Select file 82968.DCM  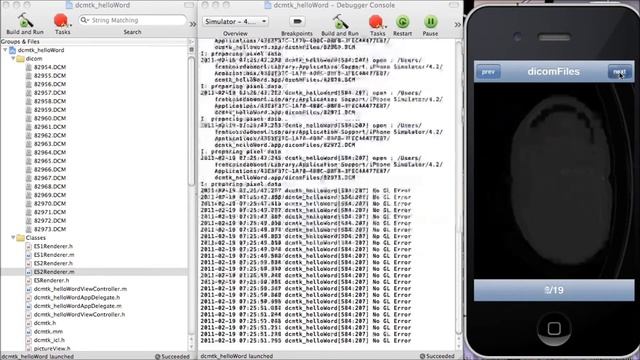click(x=50, y=187)
